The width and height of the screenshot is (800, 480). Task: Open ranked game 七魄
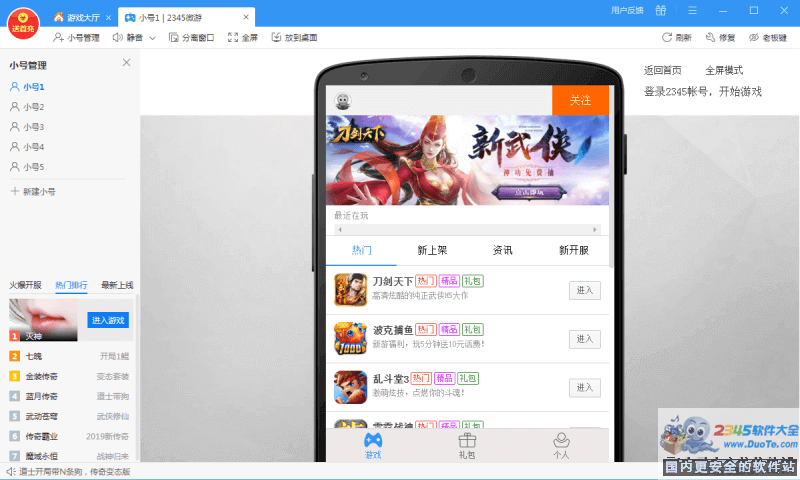tap(69, 356)
